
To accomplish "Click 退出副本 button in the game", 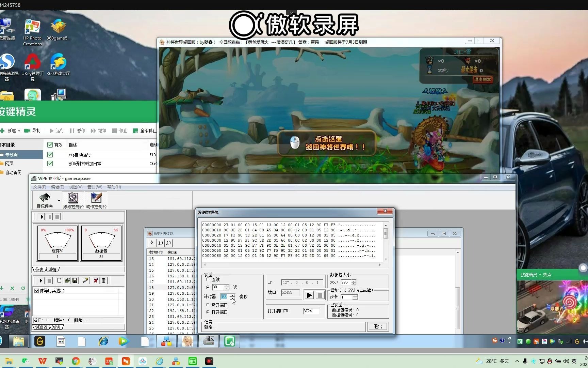I will [x=482, y=79].
